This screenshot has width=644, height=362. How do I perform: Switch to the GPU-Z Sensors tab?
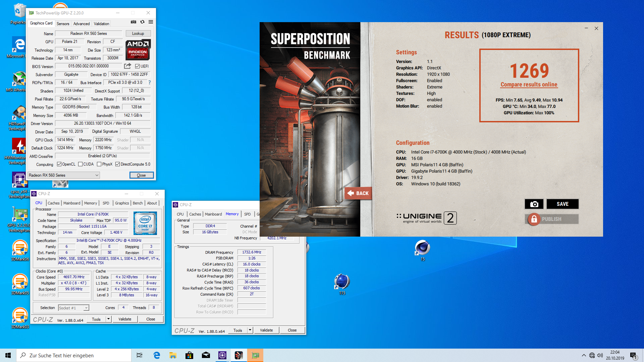pyautogui.click(x=63, y=24)
